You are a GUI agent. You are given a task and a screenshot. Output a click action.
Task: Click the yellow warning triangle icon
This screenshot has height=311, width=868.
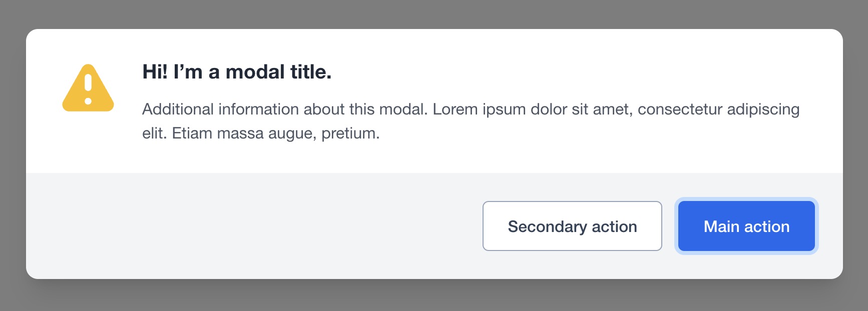[88, 88]
